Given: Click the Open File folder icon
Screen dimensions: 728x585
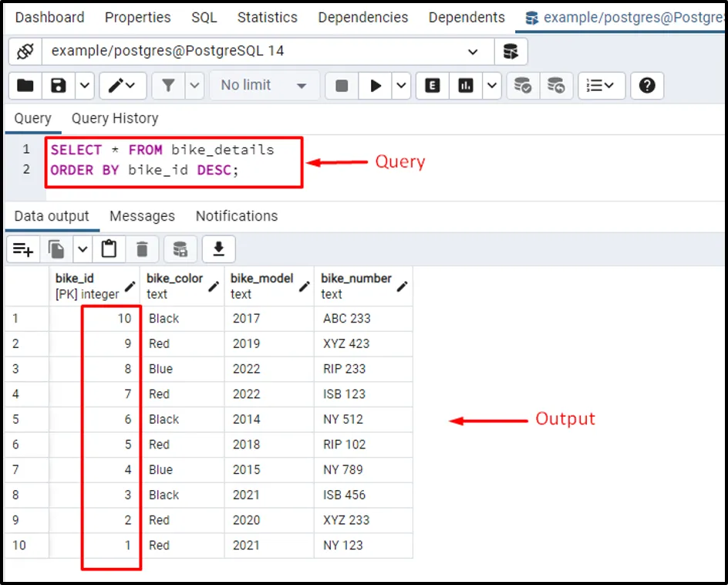Looking at the screenshot, I should coord(25,86).
